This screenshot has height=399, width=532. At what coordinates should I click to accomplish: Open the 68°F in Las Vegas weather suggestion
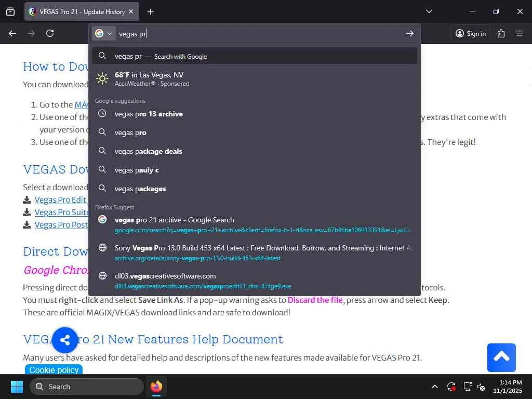pyautogui.click(x=255, y=79)
